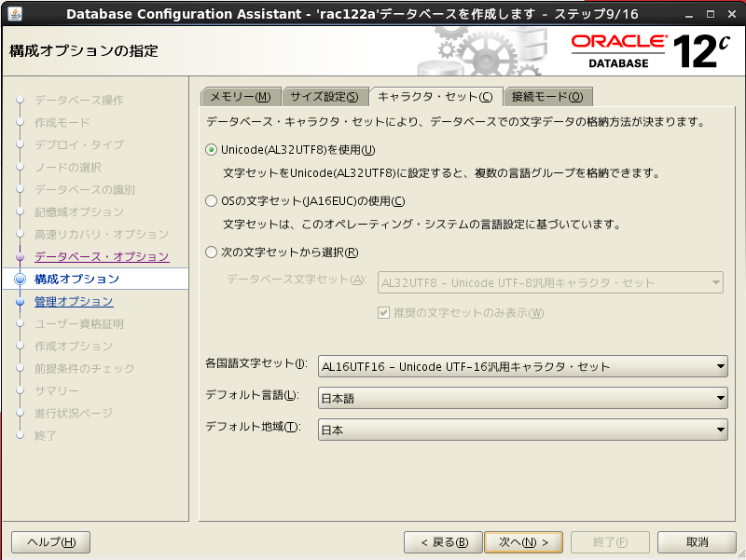Choose 次の文字セットから選択 radio option
746x560 pixels.
pyautogui.click(x=212, y=252)
